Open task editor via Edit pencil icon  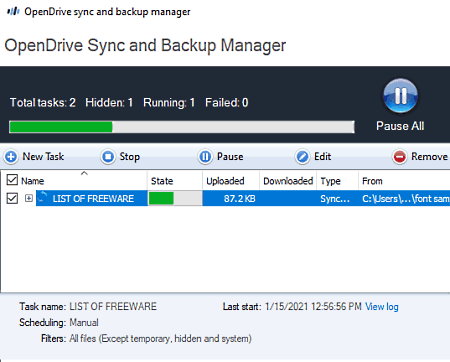tap(302, 156)
